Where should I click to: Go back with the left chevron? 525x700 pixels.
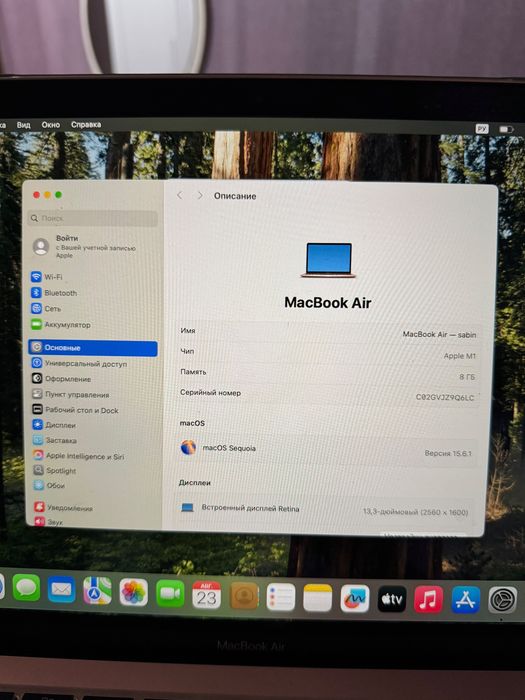[x=179, y=196]
